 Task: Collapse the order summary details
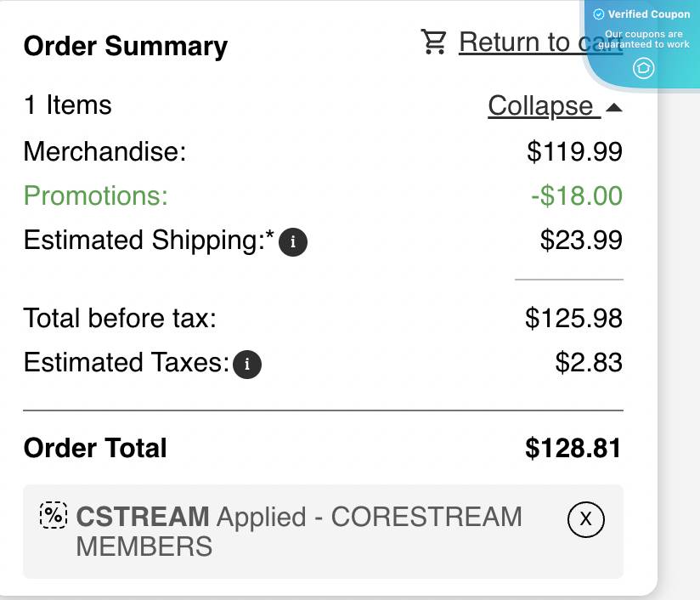click(x=540, y=106)
